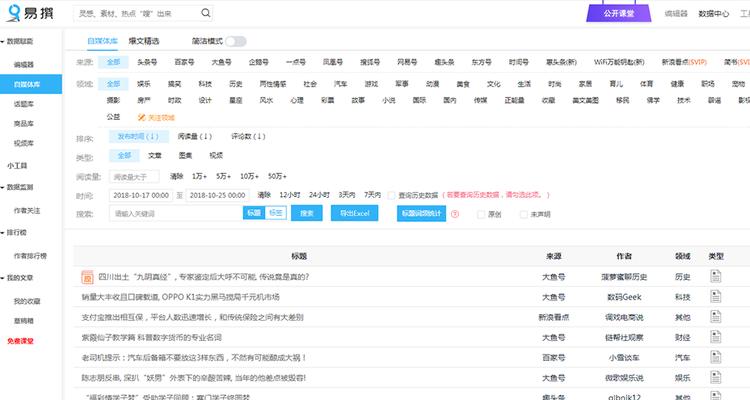
Task: Click the 标题词频统计 button
Action: tap(421, 213)
